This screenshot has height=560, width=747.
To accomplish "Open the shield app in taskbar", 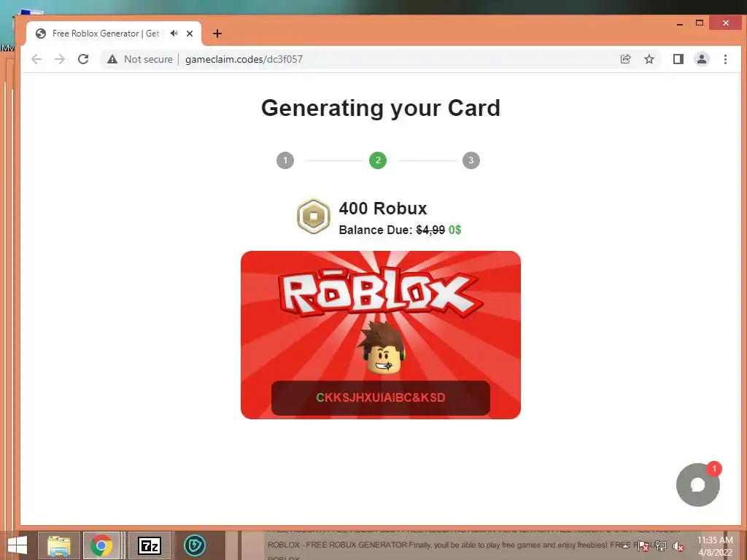I will pos(194,545).
